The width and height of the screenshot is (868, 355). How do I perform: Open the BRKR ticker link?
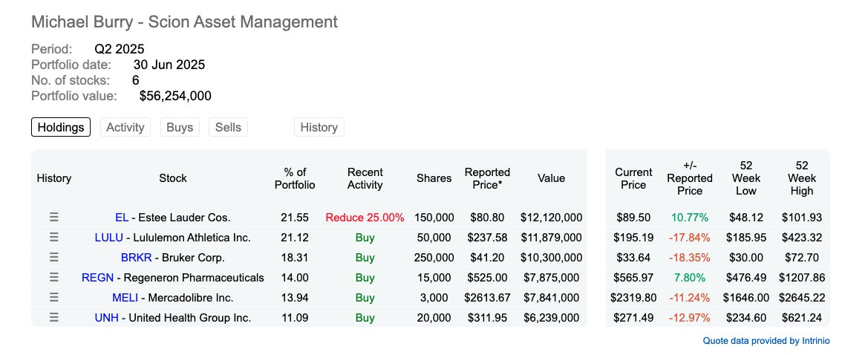136,258
